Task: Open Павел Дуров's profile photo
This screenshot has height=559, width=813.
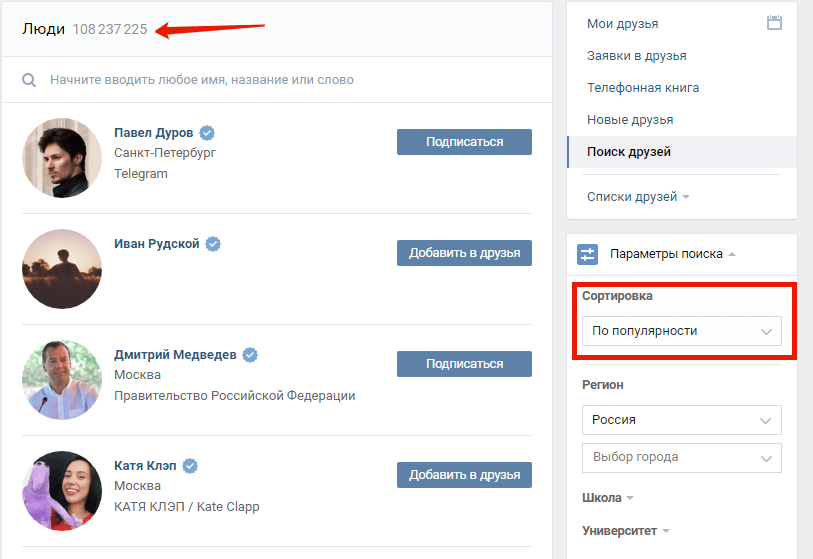Action: click(62, 158)
